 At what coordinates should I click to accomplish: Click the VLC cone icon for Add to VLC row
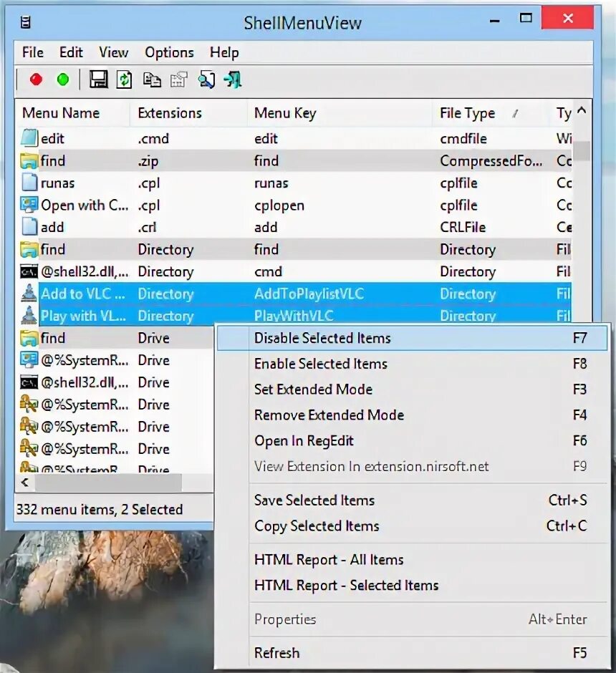pos(29,293)
